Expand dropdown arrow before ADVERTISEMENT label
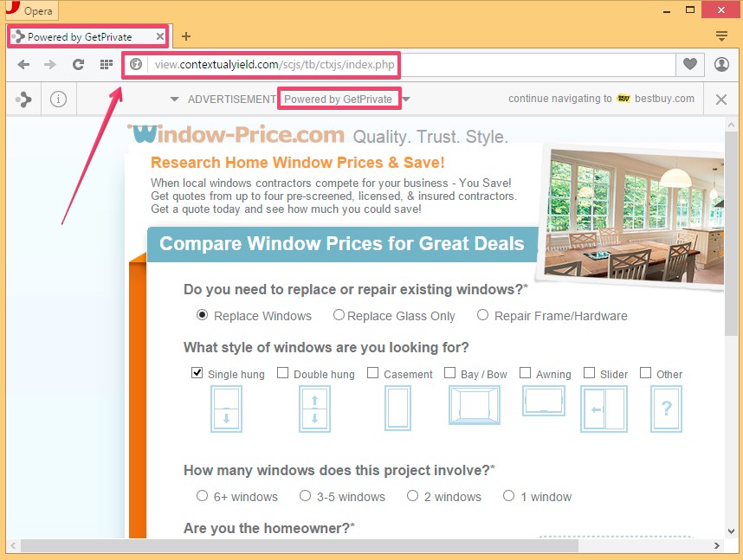This screenshot has height=560, width=743. click(x=175, y=100)
